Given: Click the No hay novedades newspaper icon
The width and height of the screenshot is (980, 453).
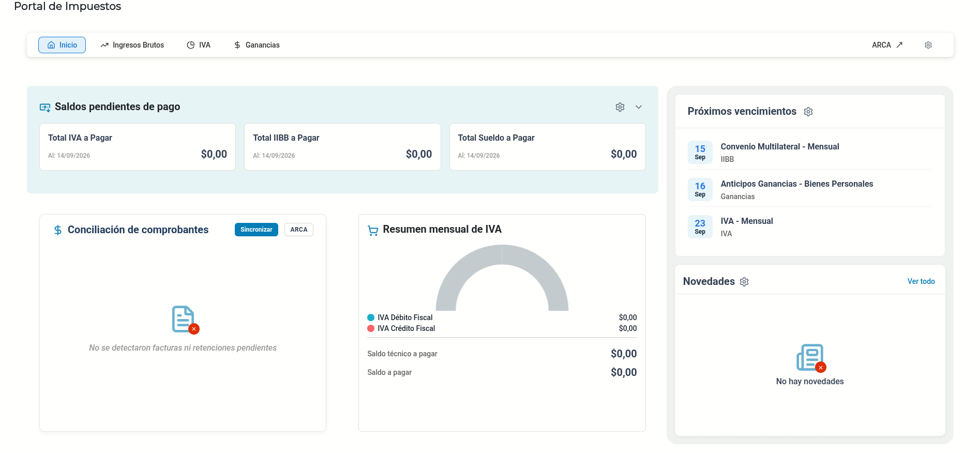Looking at the screenshot, I should [811, 358].
